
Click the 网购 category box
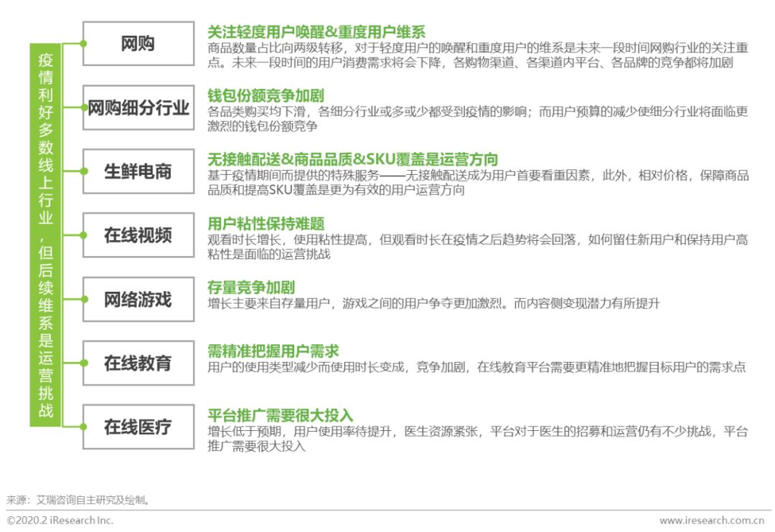pos(138,44)
